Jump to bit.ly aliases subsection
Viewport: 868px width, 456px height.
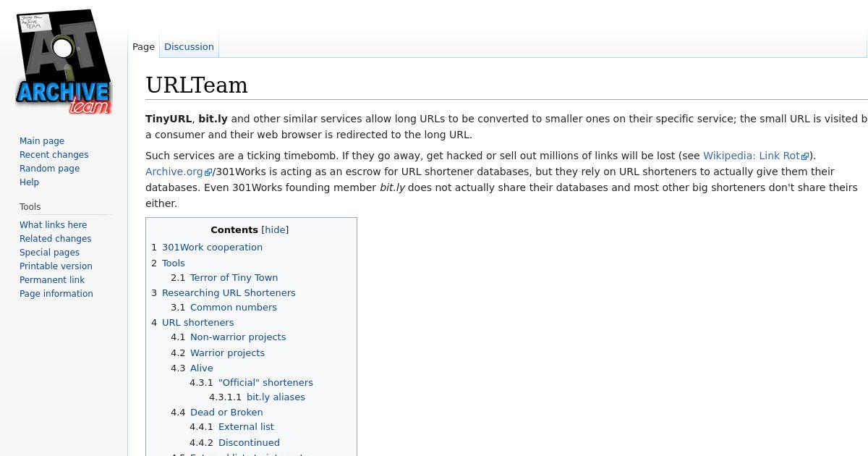(276, 397)
